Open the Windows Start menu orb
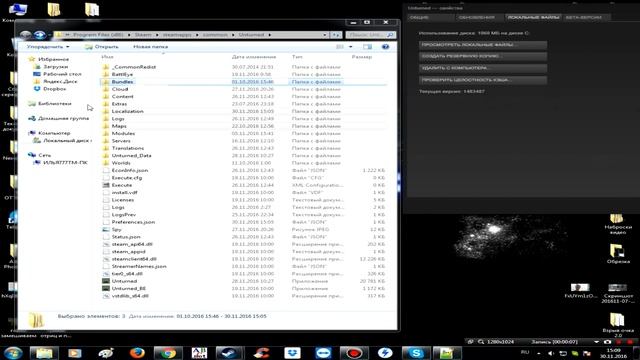The height and width of the screenshot is (360, 640). (x=13, y=353)
